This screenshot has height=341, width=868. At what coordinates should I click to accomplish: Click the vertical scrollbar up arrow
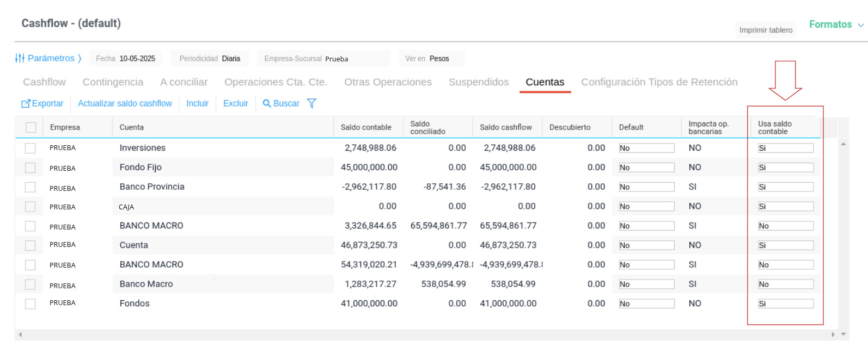click(843, 144)
